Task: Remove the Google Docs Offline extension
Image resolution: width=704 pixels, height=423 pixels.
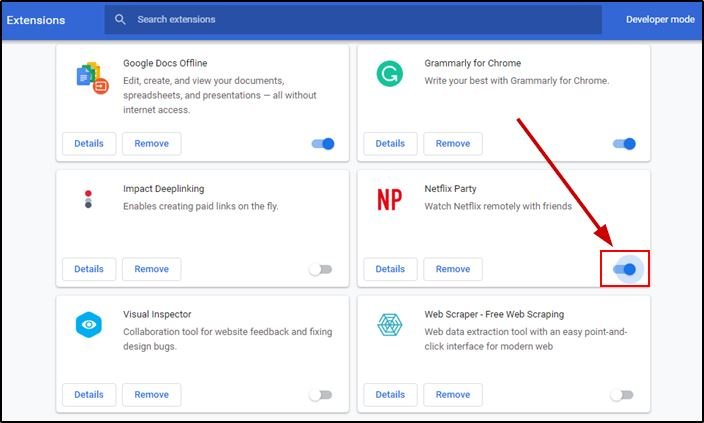Action: point(152,144)
